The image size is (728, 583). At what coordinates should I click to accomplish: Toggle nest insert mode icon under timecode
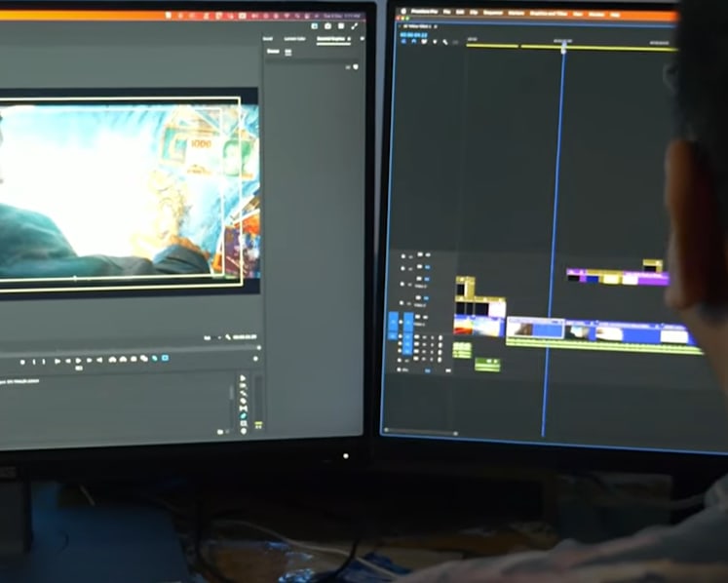(x=403, y=42)
